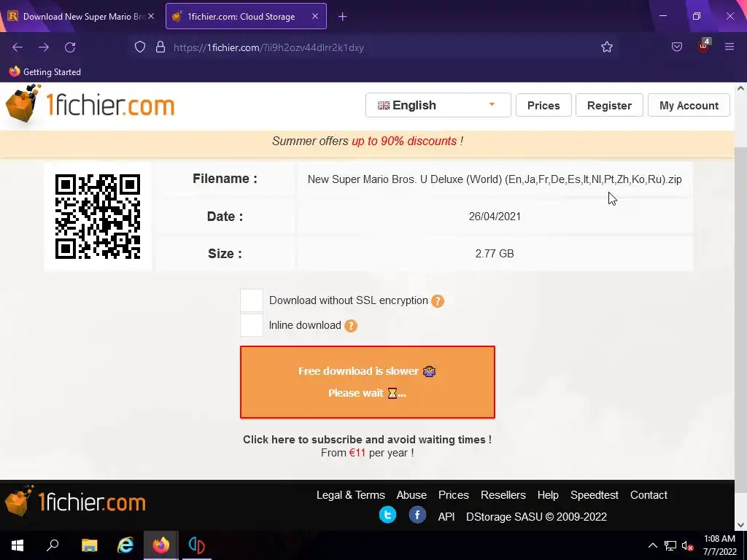The height and width of the screenshot is (560, 747).
Task: Open the Getting Started bookmark
Action: pyautogui.click(x=44, y=72)
